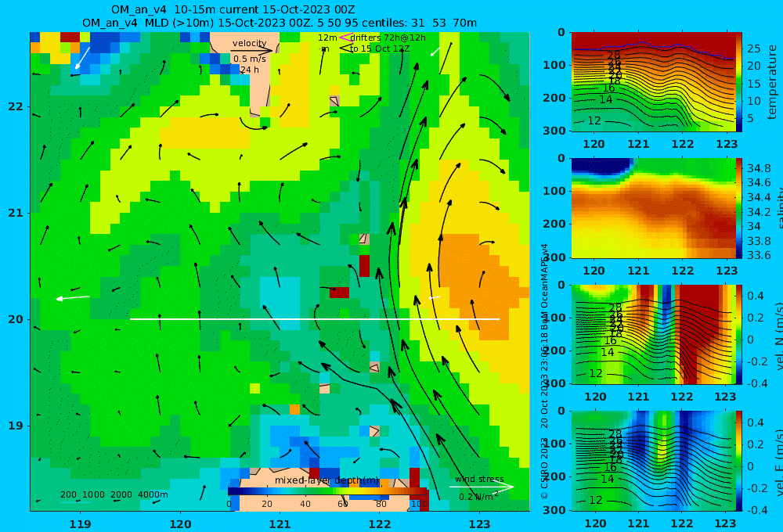Click the dark red cell near 20.5N, 121.8E

click(365, 265)
